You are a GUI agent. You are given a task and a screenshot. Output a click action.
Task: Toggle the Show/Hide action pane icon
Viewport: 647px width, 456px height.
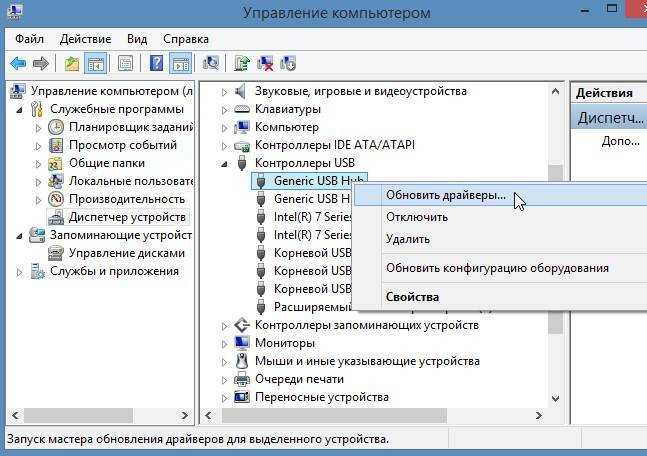(x=181, y=64)
